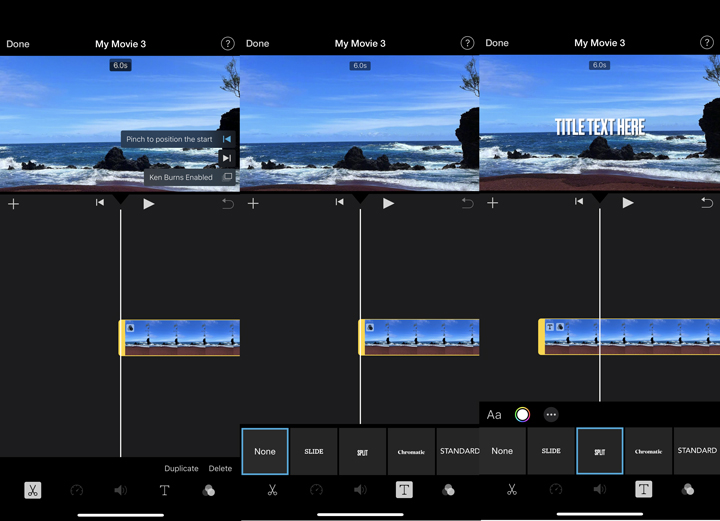Open help question mark in left screen
Screen dimensions: 720x521
point(228,44)
